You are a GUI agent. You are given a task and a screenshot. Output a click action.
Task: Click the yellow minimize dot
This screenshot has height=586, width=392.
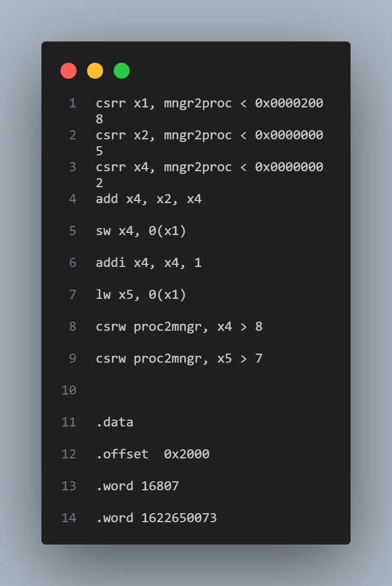click(x=95, y=71)
